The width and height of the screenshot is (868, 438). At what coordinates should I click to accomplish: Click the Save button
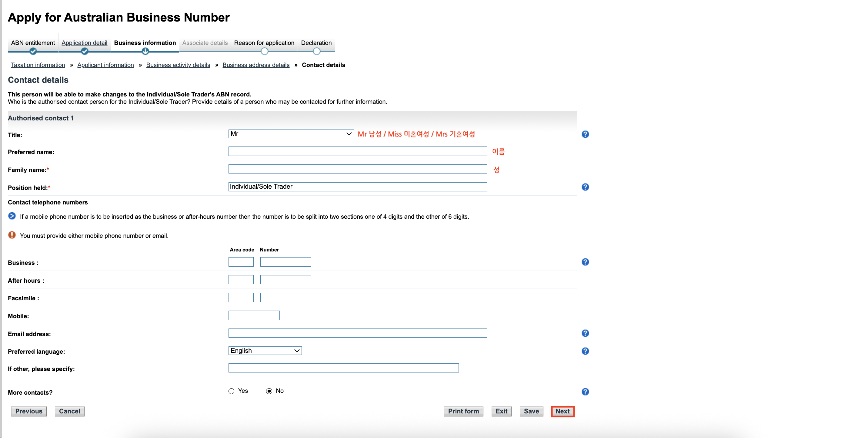[531, 411]
